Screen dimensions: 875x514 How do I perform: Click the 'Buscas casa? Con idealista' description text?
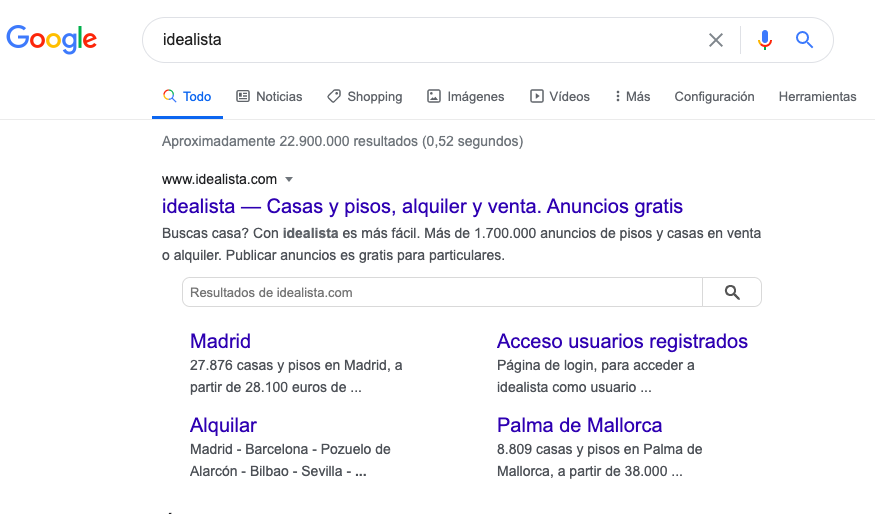(x=461, y=244)
